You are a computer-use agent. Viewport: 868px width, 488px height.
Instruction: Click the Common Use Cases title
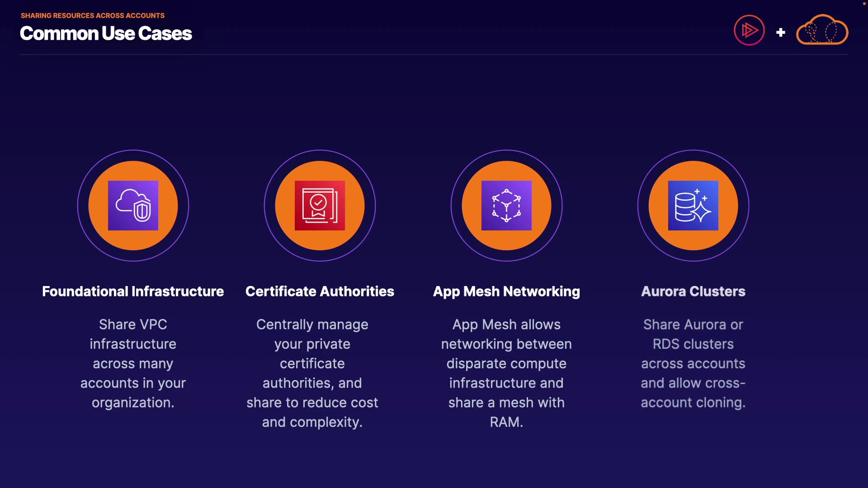point(106,33)
